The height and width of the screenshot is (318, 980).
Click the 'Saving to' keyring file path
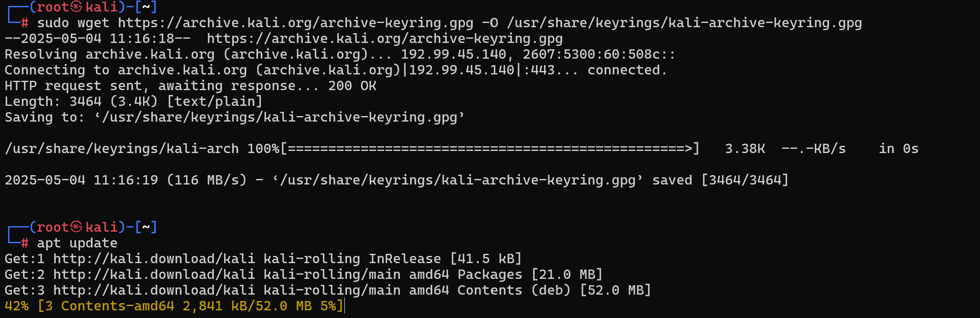click(x=279, y=117)
